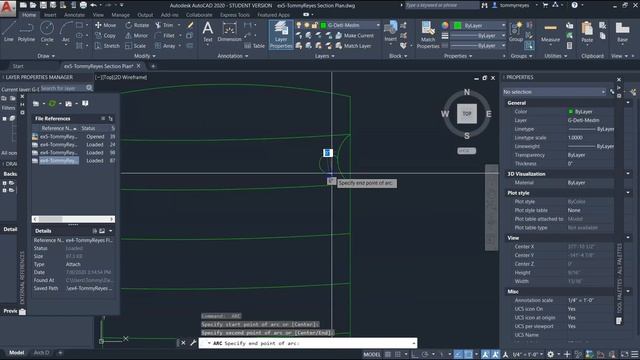Image resolution: width=640 pixels, height=360 pixels.
Task: Select the Polyline tool
Action: tap(26, 32)
